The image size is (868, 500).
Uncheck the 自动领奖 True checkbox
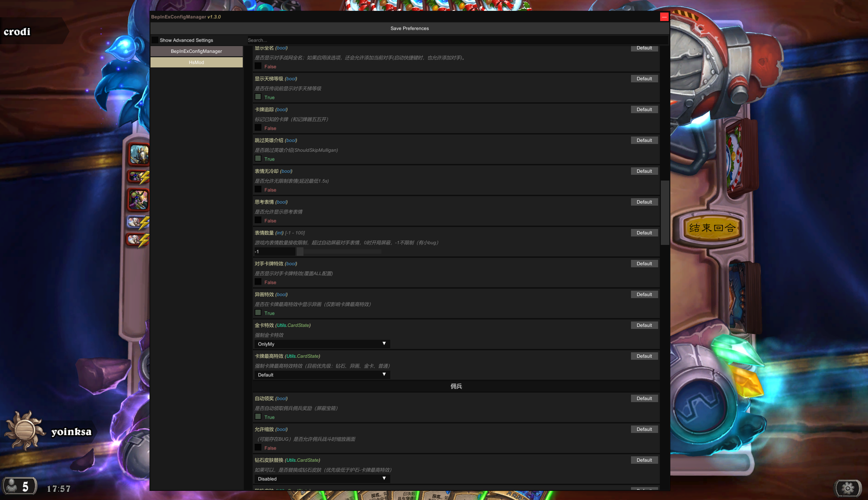tap(258, 417)
